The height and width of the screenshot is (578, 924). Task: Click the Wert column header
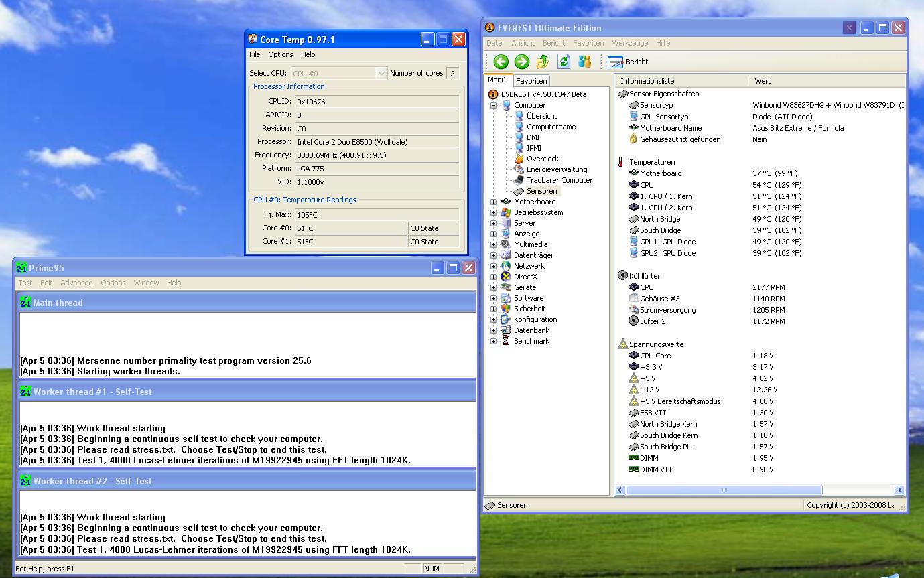826,81
